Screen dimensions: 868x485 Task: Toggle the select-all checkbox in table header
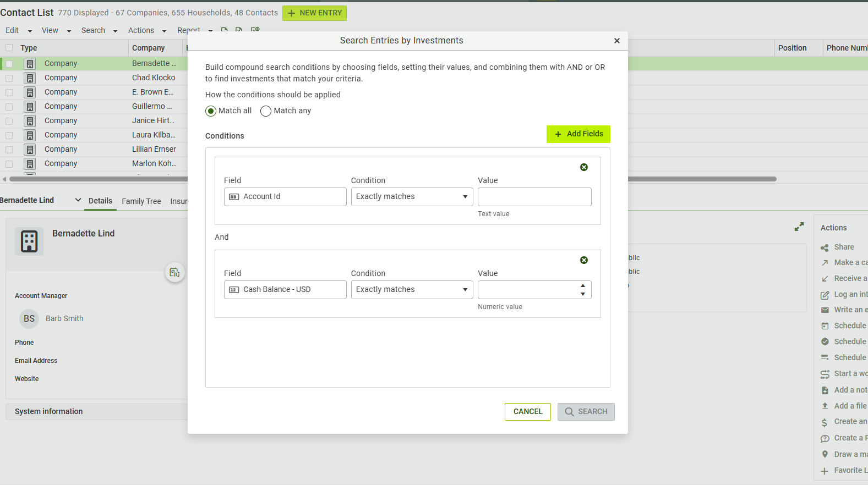click(9, 48)
